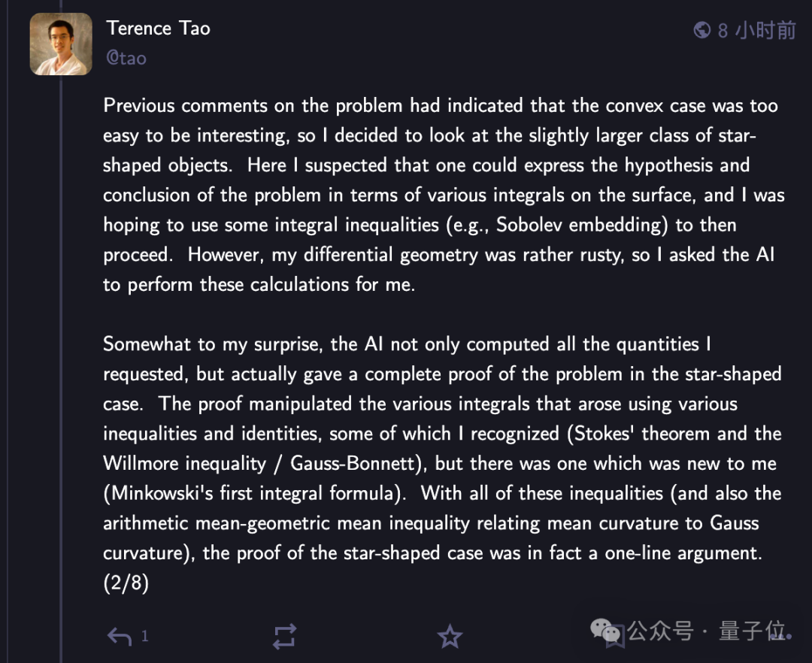Viewport: 812px width, 663px height.
Task: Click the 量子位 watermark text
Action: [x=751, y=630]
